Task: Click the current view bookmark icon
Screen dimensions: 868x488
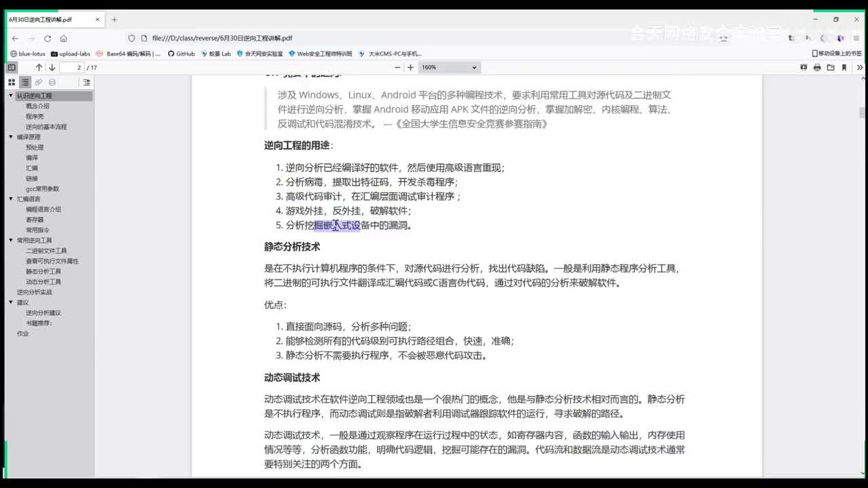Action: pos(844,67)
